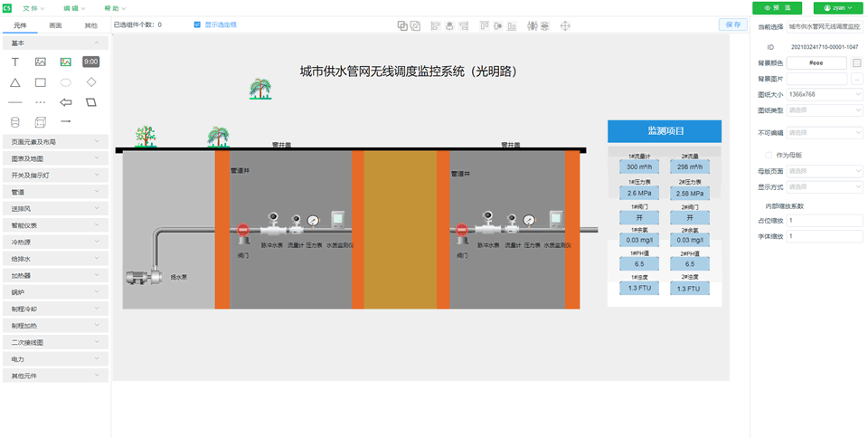The image size is (868, 438).
Task: Click the 字体缩放 input field
Action: click(x=825, y=236)
